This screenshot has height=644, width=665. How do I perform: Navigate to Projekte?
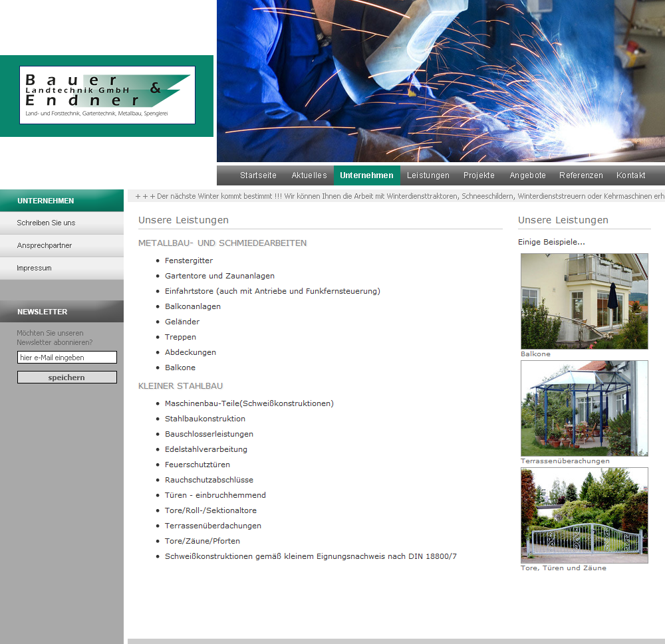click(479, 175)
